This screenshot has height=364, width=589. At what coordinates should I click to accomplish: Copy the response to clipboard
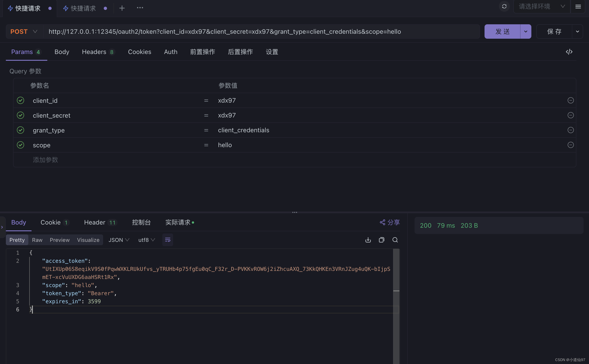pos(381,240)
